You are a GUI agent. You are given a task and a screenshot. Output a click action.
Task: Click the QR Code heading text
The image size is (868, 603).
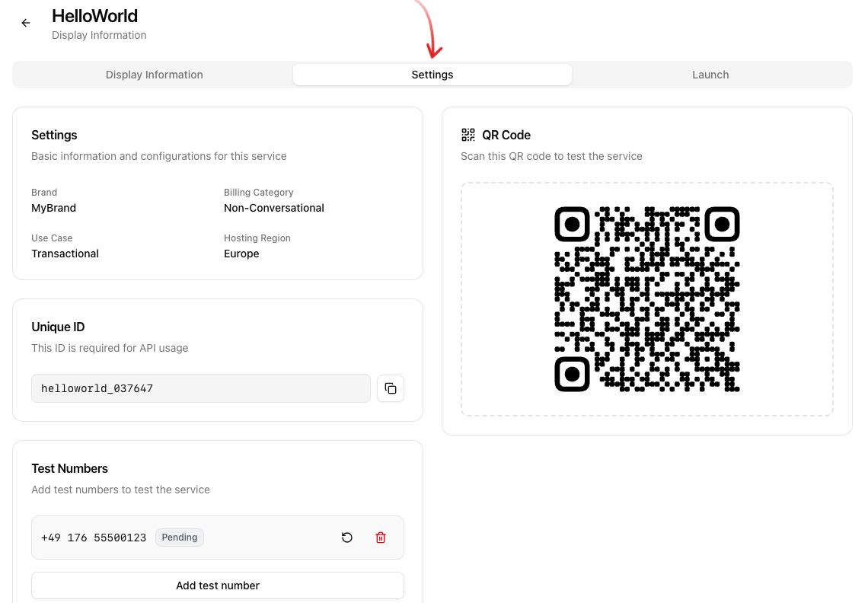click(506, 135)
